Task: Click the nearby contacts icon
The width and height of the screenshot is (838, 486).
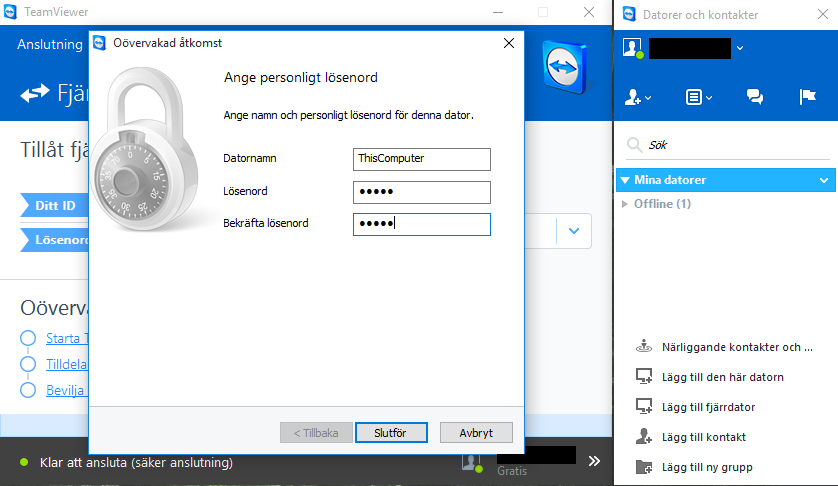Action: pyautogui.click(x=643, y=346)
